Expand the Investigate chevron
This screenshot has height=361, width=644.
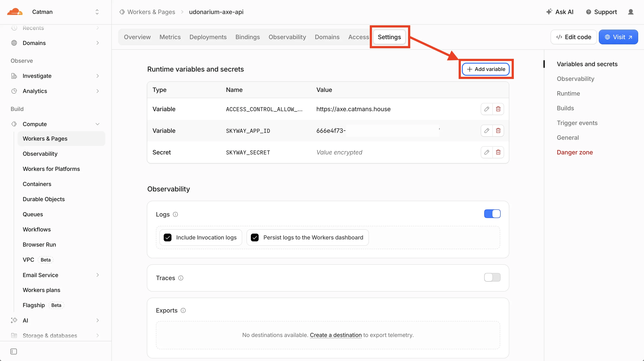point(98,76)
